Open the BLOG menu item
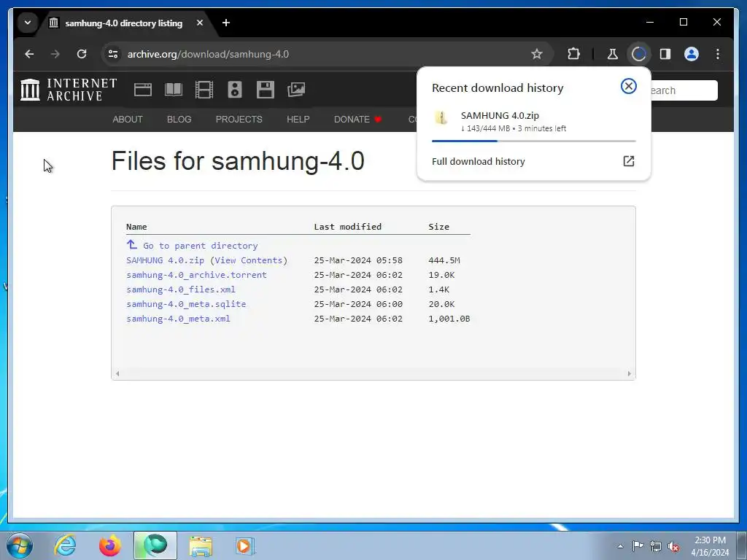The height and width of the screenshot is (560, 747). (x=179, y=120)
